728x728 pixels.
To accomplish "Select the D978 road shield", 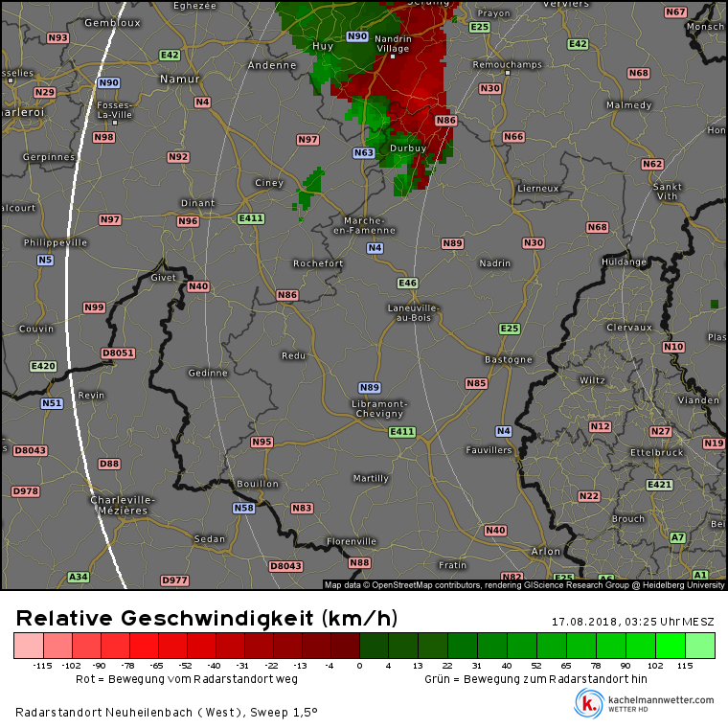I will click(x=26, y=491).
